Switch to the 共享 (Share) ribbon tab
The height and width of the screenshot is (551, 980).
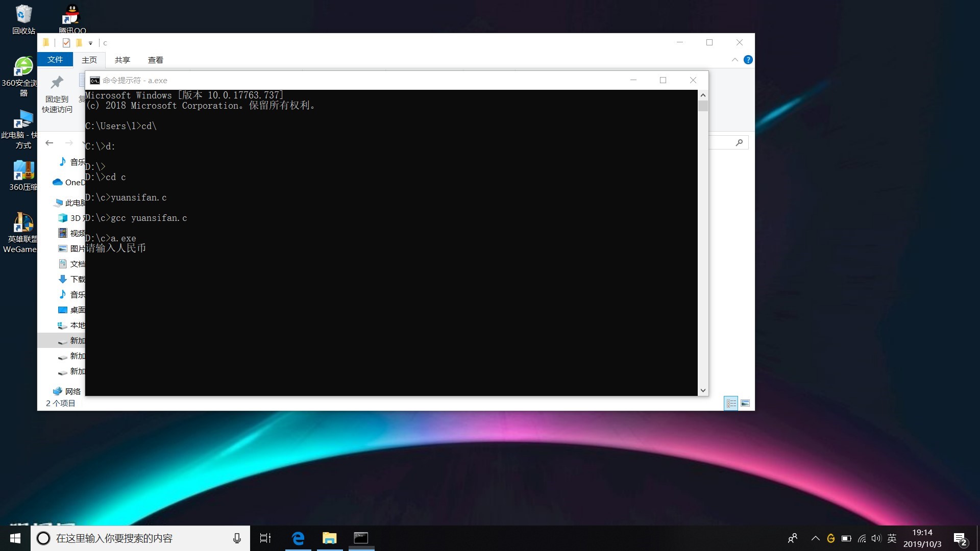click(122, 60)
